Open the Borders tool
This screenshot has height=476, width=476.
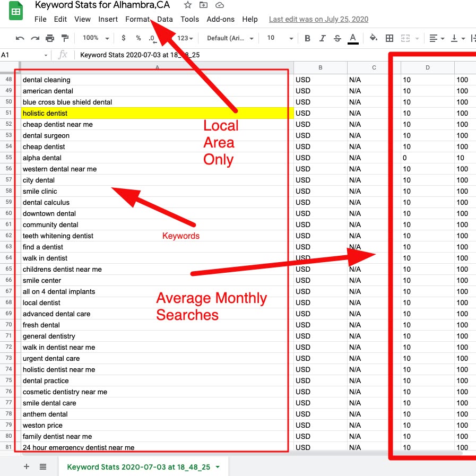coord(390,38)
